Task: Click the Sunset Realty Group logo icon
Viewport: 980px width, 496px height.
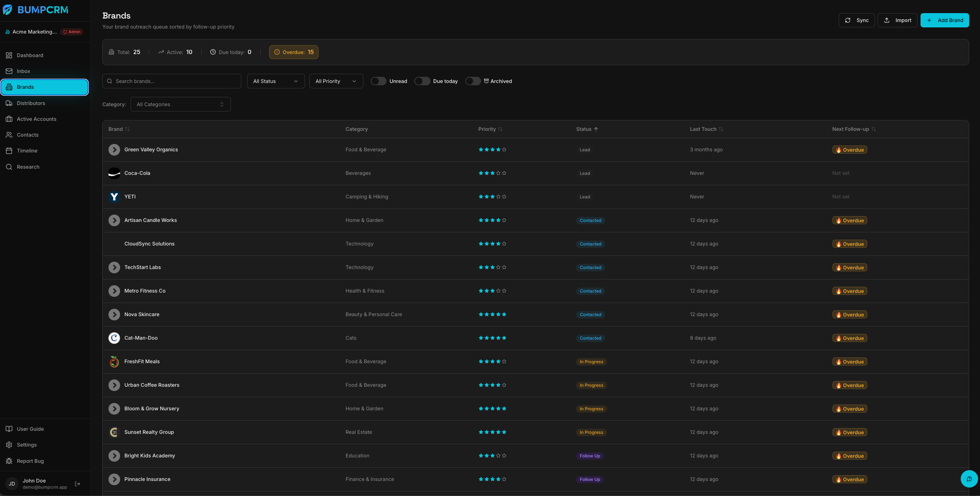Action: pyautogui.click(x=114, y=432)
